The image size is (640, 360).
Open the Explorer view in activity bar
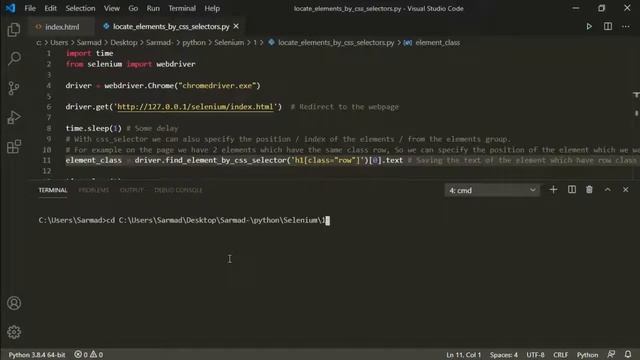point(14,30)
